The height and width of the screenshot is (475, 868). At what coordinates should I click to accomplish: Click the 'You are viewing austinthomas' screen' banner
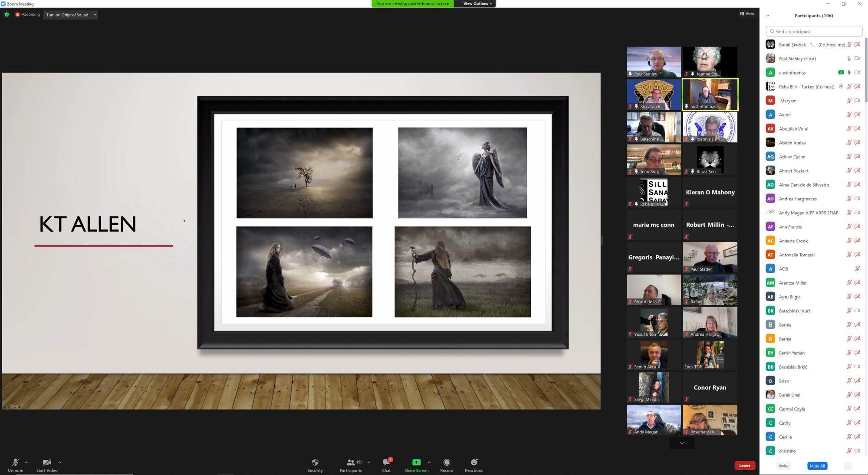tap(413, 4)
